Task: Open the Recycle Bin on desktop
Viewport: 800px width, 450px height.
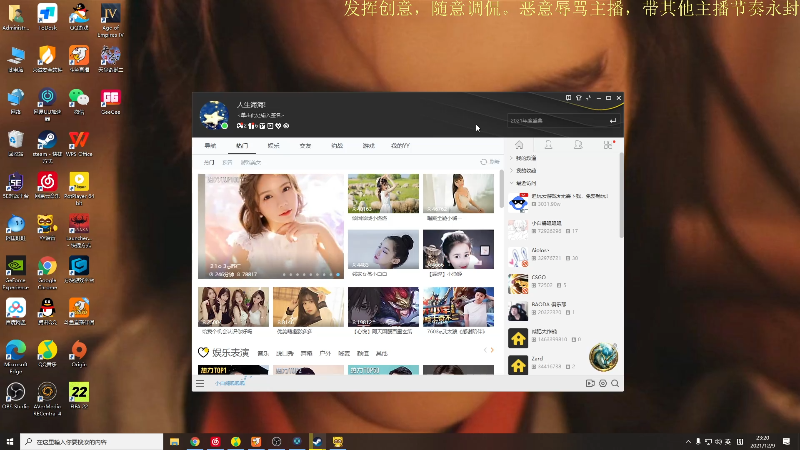Action: [15, 144]
